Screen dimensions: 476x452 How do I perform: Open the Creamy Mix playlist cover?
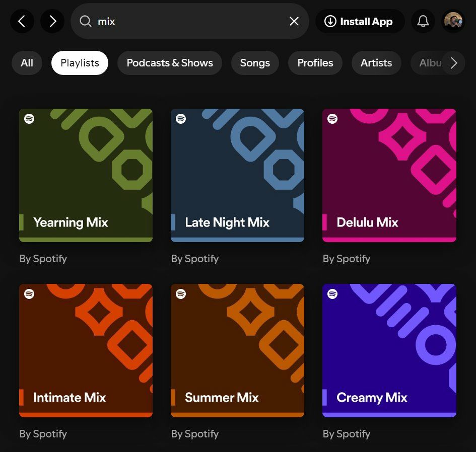point(389,350)
